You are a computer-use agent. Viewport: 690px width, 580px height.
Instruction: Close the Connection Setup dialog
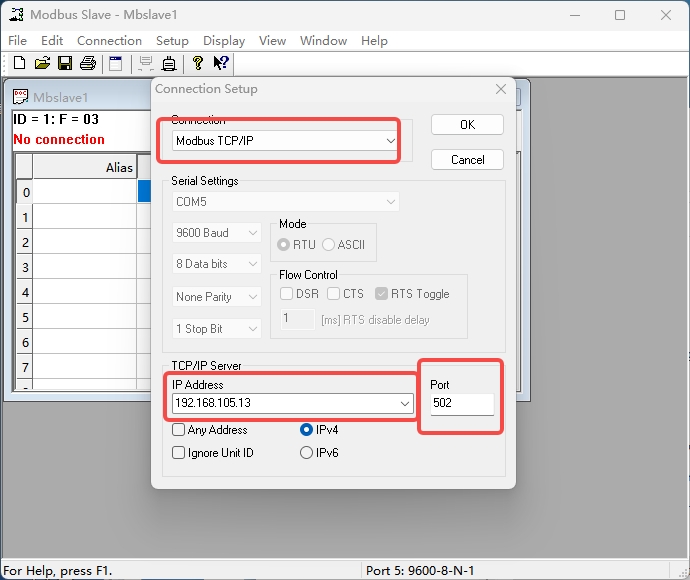tap(501, 89)
